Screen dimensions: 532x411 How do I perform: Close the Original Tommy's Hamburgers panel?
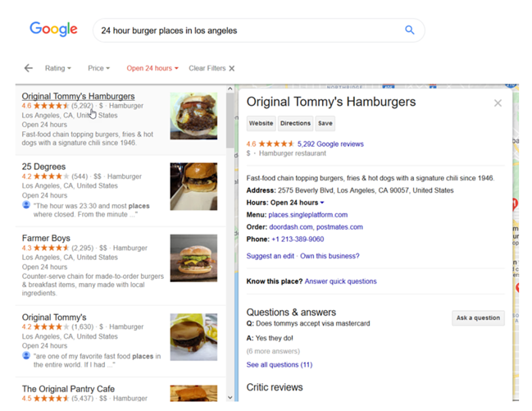point(497,103)
